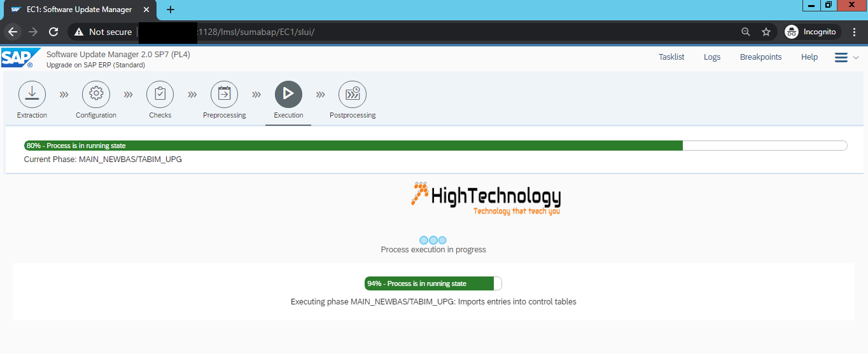Click the Preprocessing step label

[x=225, y=115]
